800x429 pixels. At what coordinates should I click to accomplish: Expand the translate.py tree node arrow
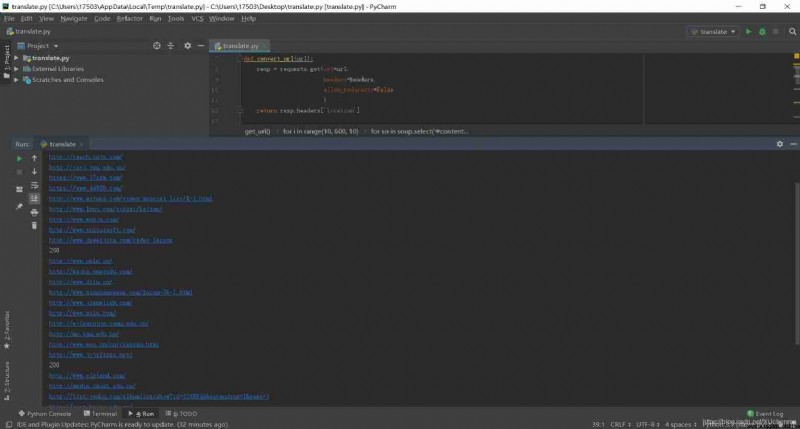pos(16,58)
